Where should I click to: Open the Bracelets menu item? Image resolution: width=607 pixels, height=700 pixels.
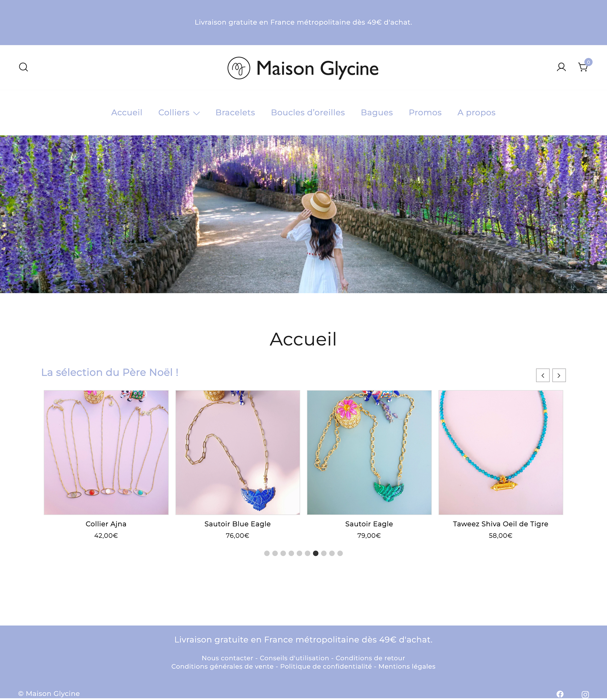coord(235,112)
